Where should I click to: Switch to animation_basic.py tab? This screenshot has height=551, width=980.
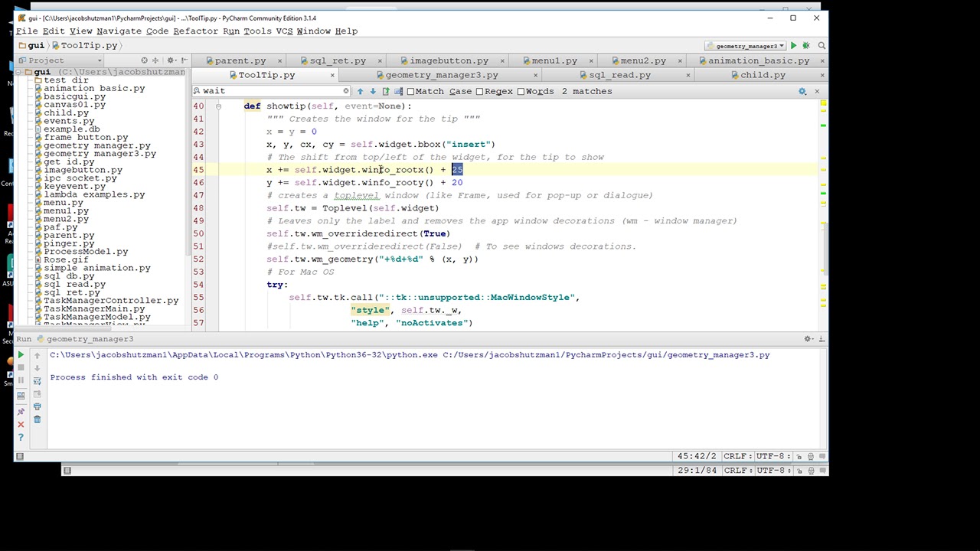(758, 60)
